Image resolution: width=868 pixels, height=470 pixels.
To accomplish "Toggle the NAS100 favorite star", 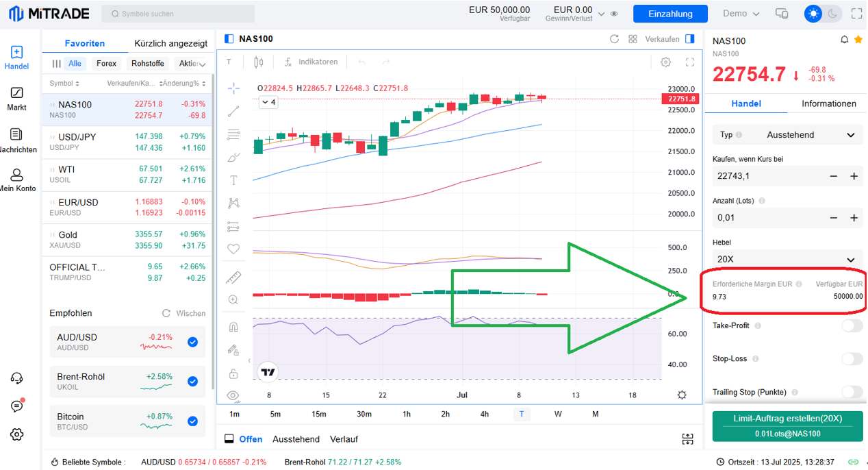I will (x=858, y=40).
